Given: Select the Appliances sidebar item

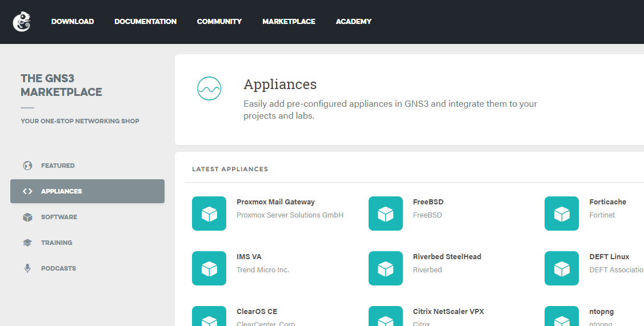Looking at the screenshot, I should click(x=61, y=191).
